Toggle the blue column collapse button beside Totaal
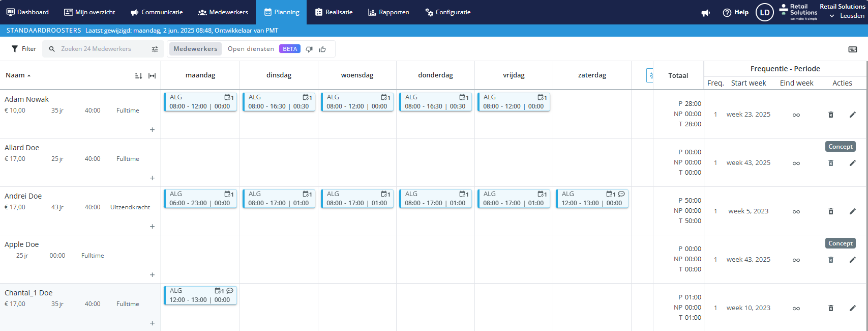The width and height of the screenshot is (868, 331). [x=650, y=75]
